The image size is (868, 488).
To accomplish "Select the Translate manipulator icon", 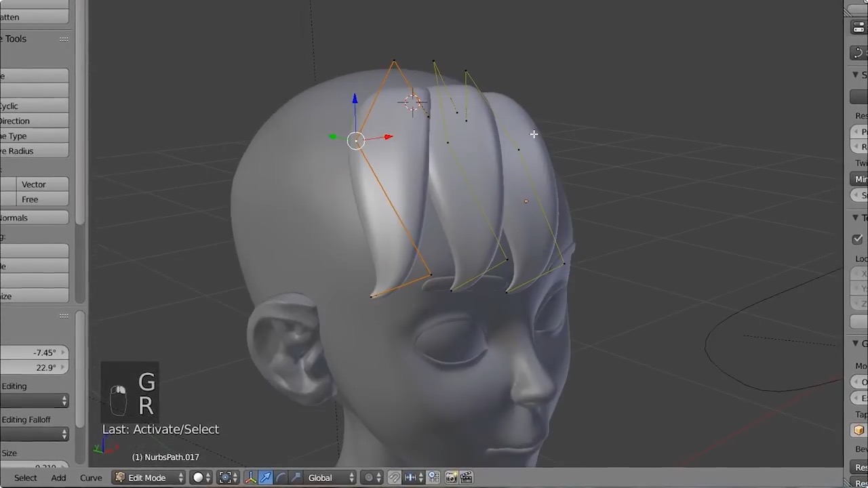I will coord(264,478).
